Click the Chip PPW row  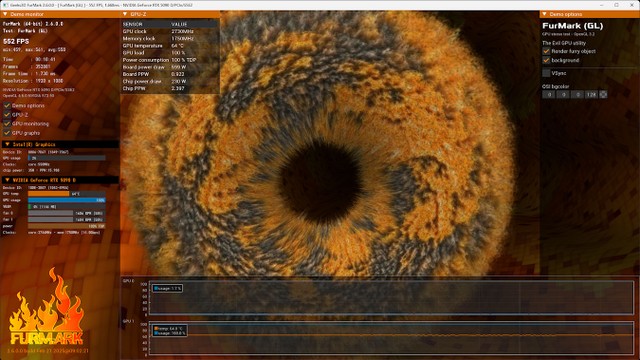coord(170,89)
